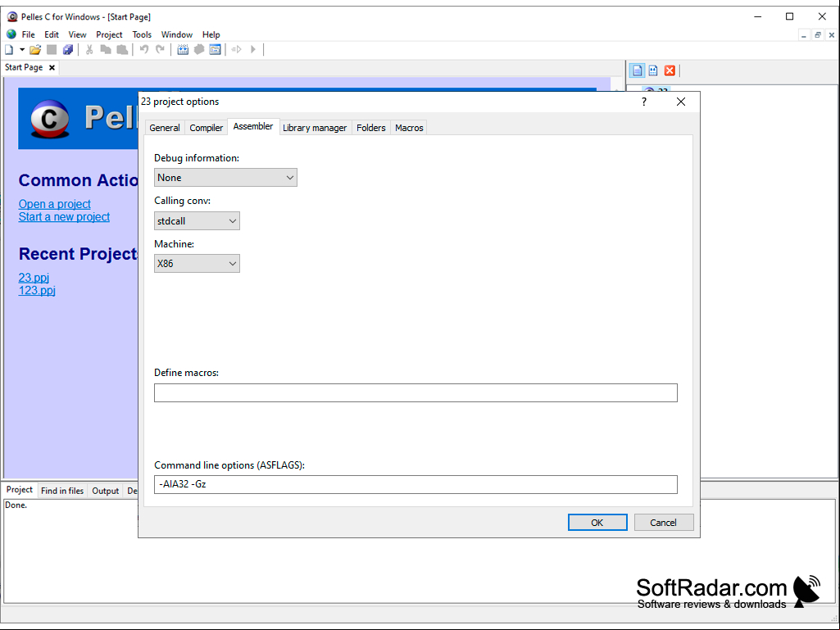Click the Open folder toolbar icon

click(35, 50)
